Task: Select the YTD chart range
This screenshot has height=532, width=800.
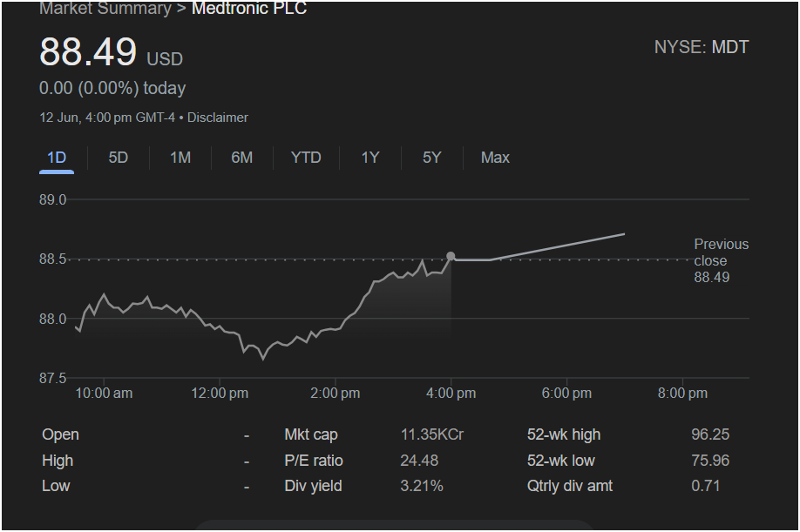Action: (x=306, y=158)
